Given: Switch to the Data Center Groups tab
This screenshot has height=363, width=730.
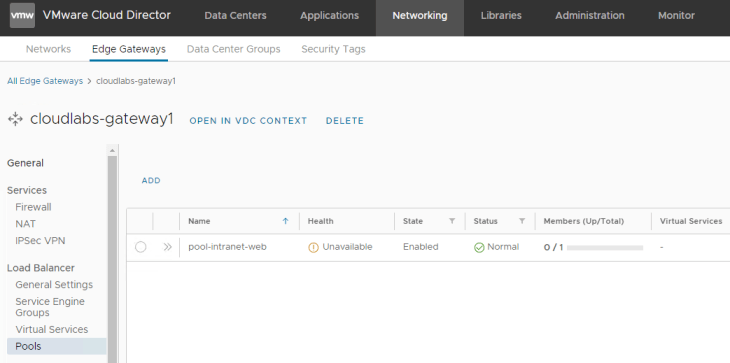Looking at the screenshot, I should pyautogui.click(x=233, y=49).
